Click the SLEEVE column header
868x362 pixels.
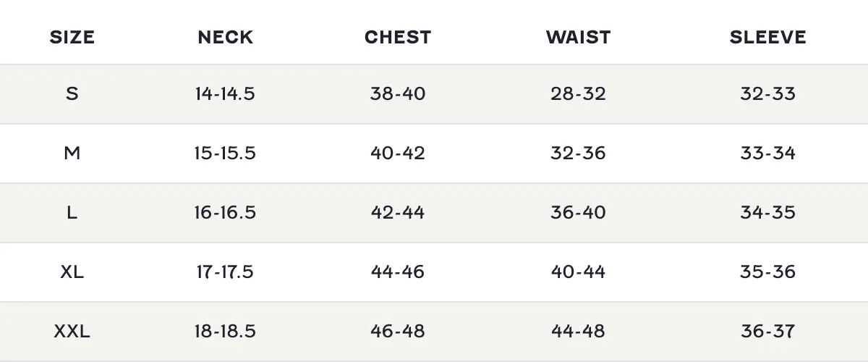768,37
